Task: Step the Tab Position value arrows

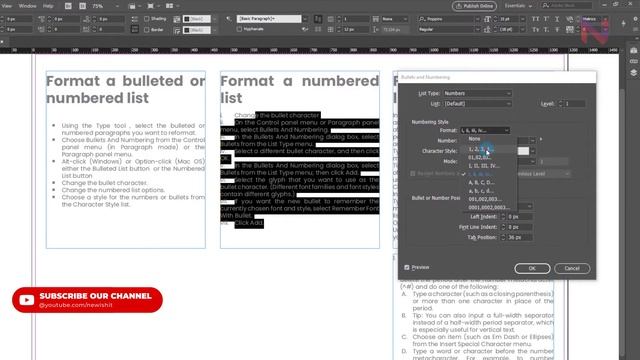Action: (503, 237)
